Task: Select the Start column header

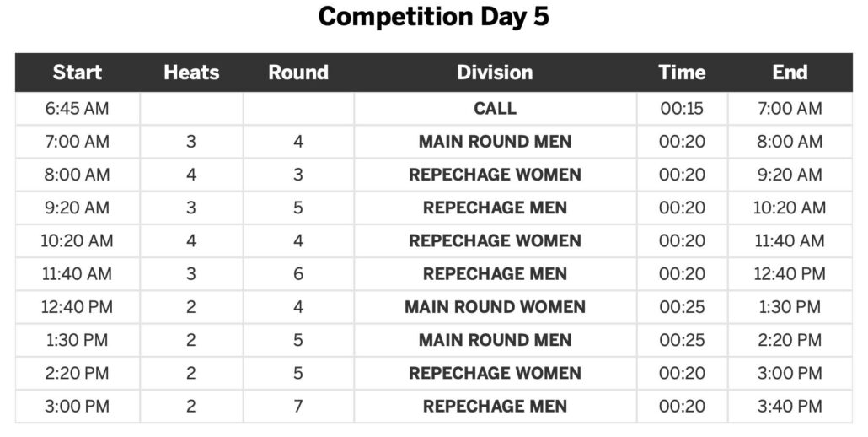Action: 77,73
